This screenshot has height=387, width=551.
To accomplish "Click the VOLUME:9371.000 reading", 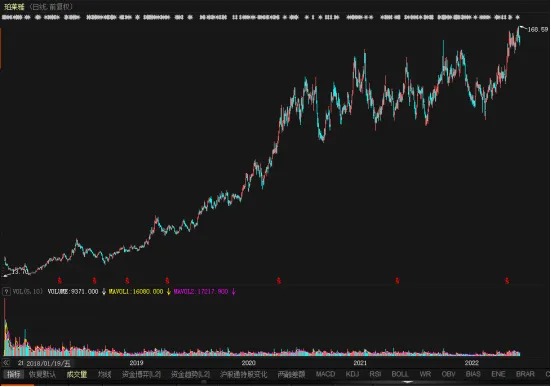I will [x=73, y=292].
